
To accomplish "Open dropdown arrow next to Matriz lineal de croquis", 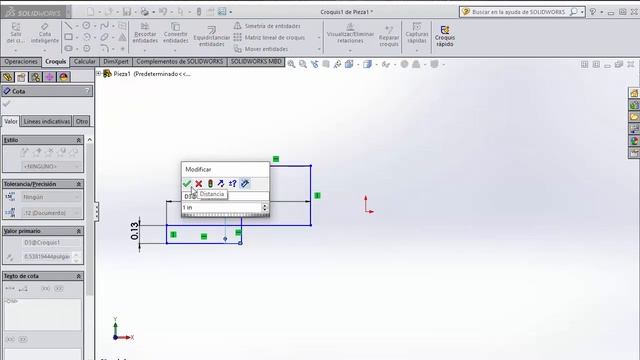I will pyautogui.click(x=319, y=38).
